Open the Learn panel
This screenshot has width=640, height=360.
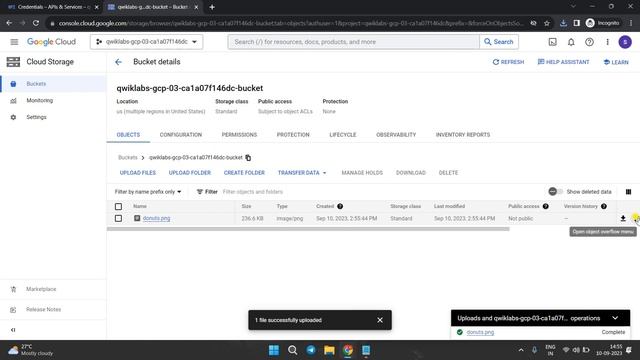click(x=616, y=62)
